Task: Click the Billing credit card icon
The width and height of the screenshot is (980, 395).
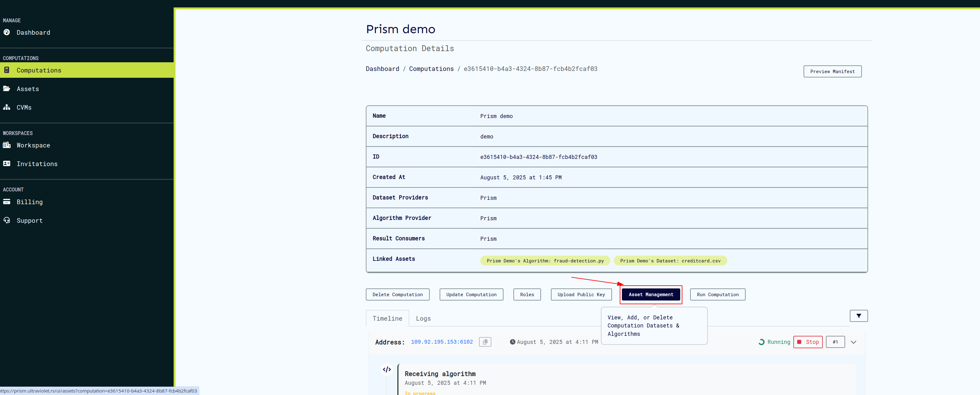Action: (x=7, y=201)
